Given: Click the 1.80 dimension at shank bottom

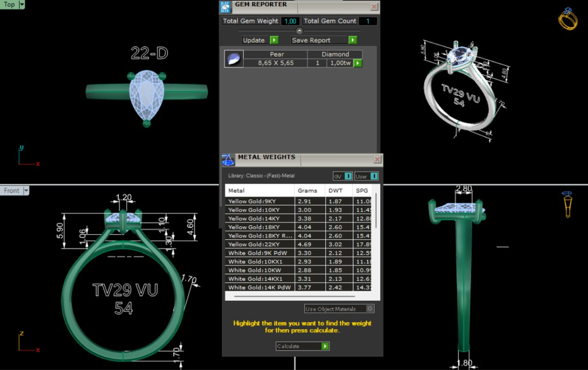Looking at the screenshot, I should coord(464,363).
